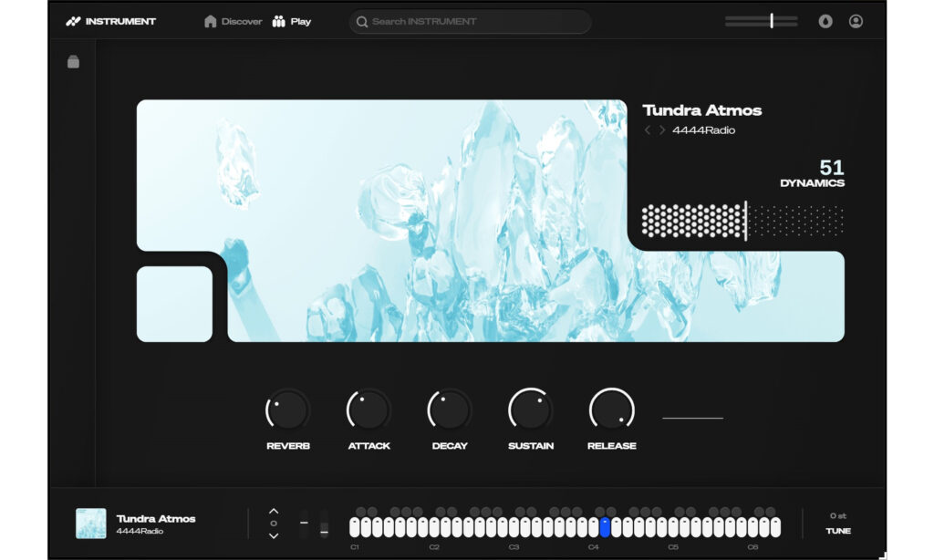This screenshot has width=934, height=560.
Task: Click the droplet icon in the header
Action: point(825,21)
